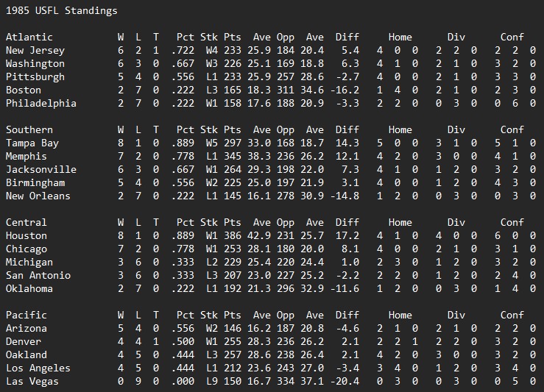The image size is (544, 392).
Task: Click the "1985 USFL Standings" title text
Action: point(61,11)
